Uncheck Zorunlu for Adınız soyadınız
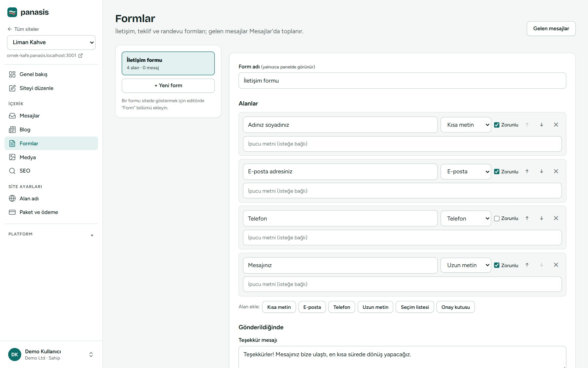588x368 pixels. [x=497, y=125]
